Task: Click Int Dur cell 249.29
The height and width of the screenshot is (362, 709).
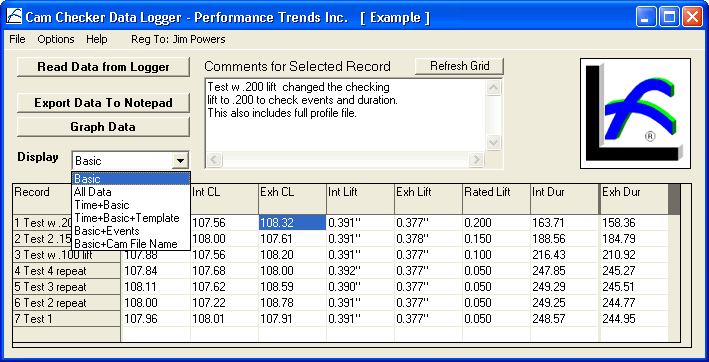Action: pos(565,287)
